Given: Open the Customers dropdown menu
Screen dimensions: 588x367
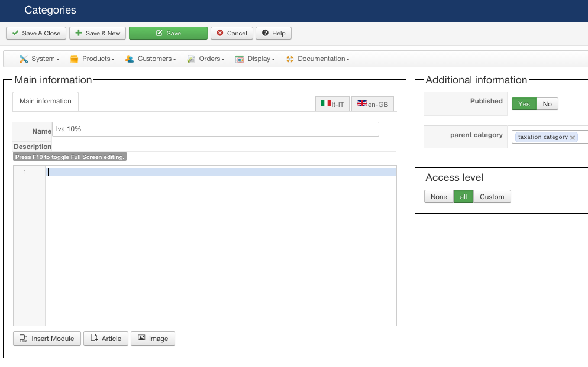Looking at the screenshot, I should point(151,59).
